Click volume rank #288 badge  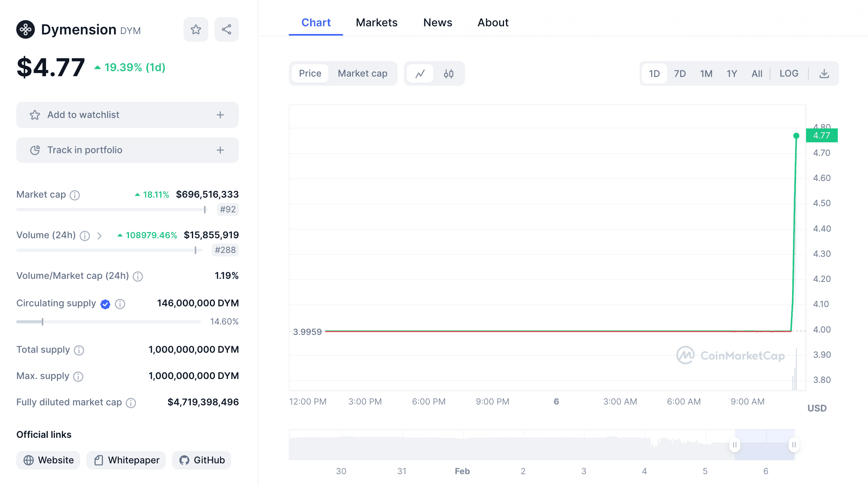point(225,250)
